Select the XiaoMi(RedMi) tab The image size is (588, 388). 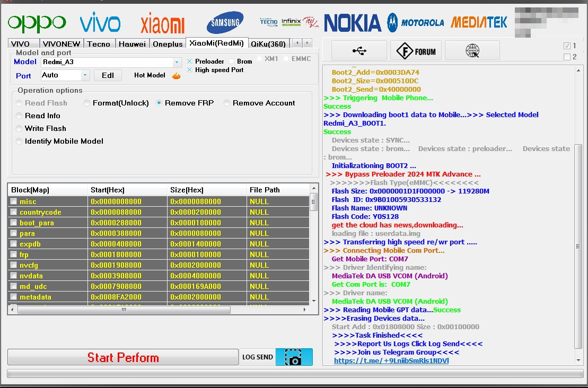[x=217, y=43]
